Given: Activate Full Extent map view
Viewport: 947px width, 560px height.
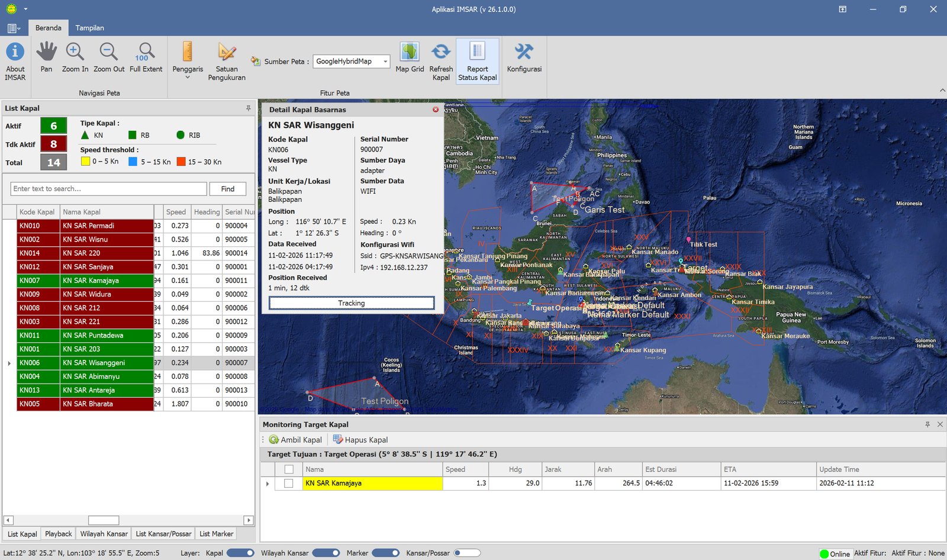Looking at the screenshot, I should click(x=146, y=57).
